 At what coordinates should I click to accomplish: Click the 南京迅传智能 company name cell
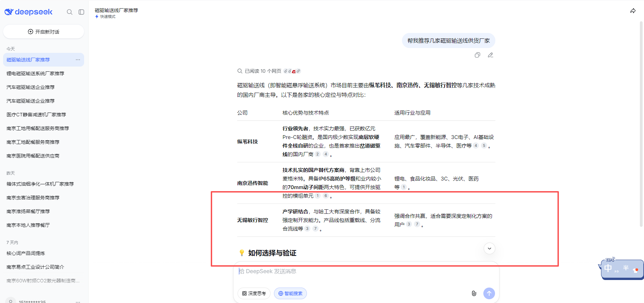click(x=253, y=183)
